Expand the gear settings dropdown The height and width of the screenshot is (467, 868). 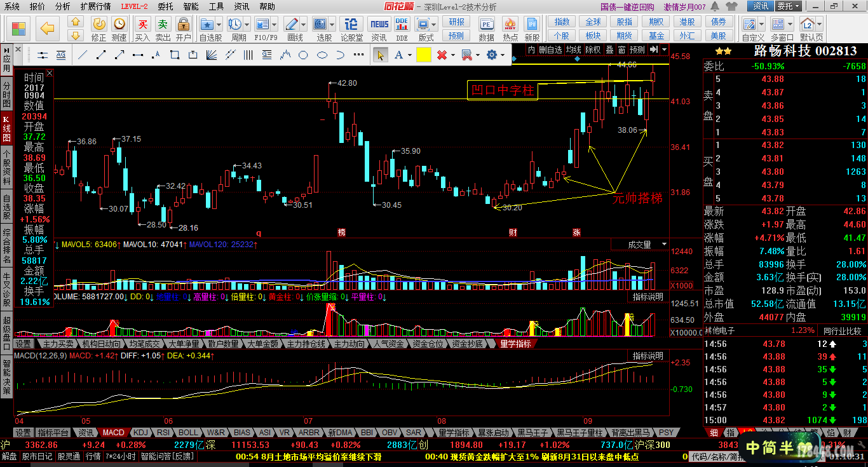coord(501,55)
